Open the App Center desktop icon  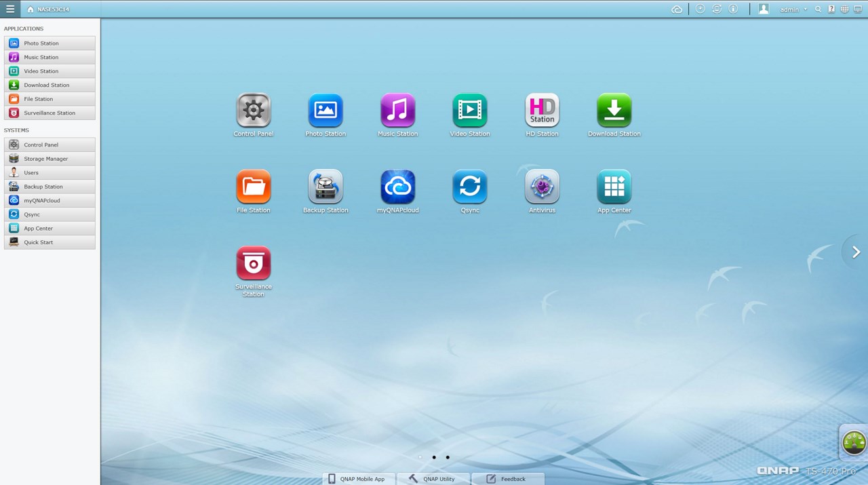pos(614,187)
